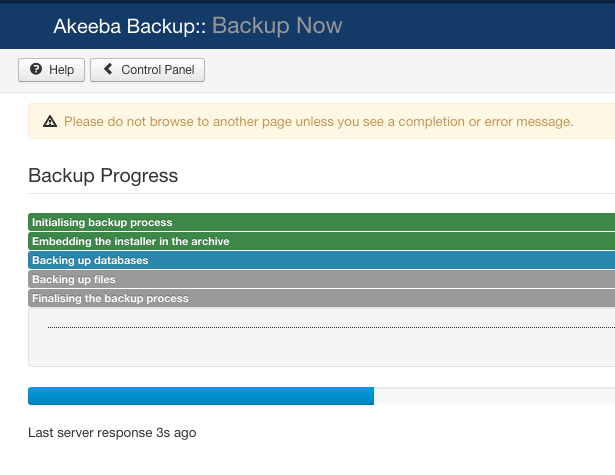Click the backup step details box
615x475 pixels.
coord(322,337)
